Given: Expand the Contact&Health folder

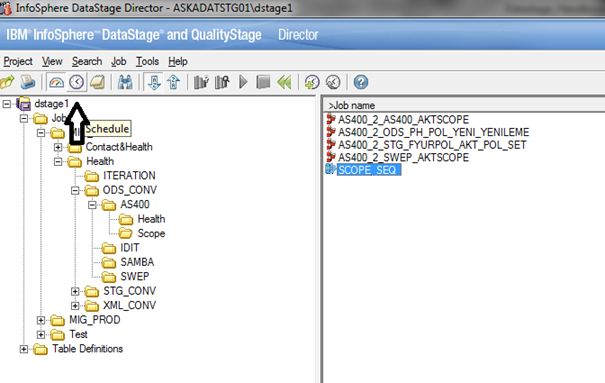Looking at the screenshot, I should pos(58,147).
